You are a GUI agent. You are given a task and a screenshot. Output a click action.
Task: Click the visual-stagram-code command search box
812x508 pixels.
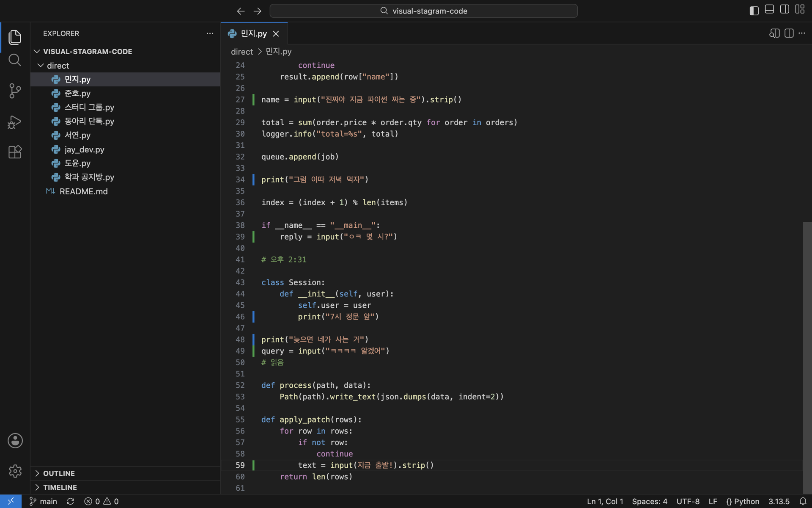[x=423, y=11]
